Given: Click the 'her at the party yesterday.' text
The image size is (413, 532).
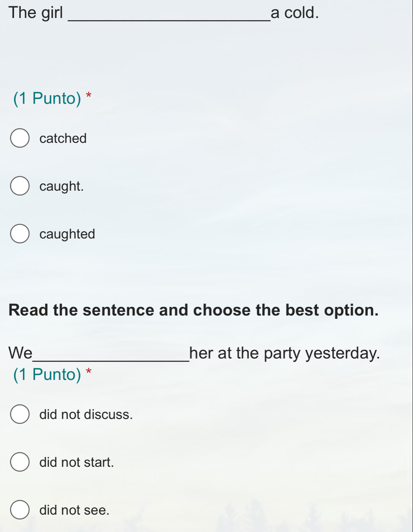Looking at the screenshot, I should coord(285,353).
